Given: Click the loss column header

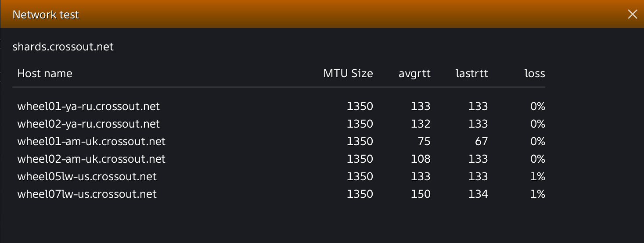Looking at the screenshot, I should tap(535, 73).
